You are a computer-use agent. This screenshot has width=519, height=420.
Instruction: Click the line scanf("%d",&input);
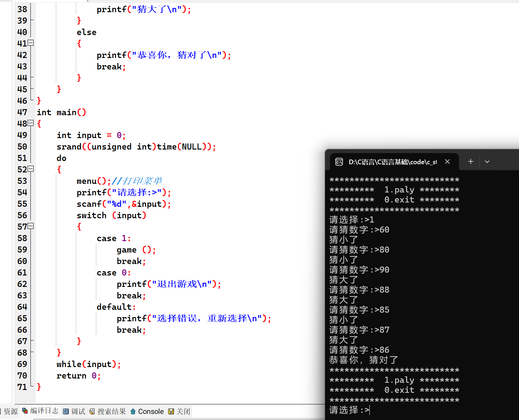[124, 204]
